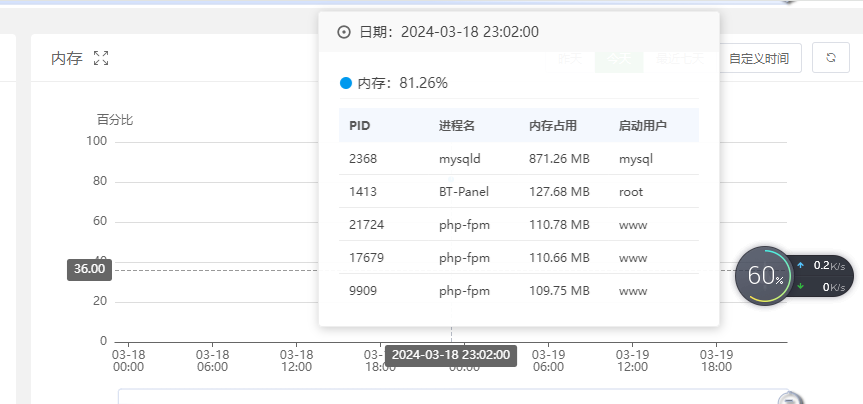
Task: Click the 日期 header in tooltip
Action: click(x=449, y=32)
